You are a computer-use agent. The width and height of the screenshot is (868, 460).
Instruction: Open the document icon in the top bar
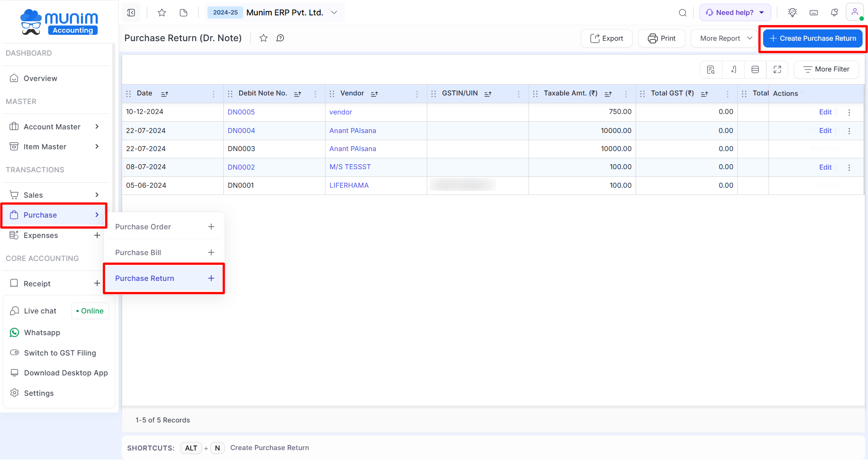click(x=184, y=13)
